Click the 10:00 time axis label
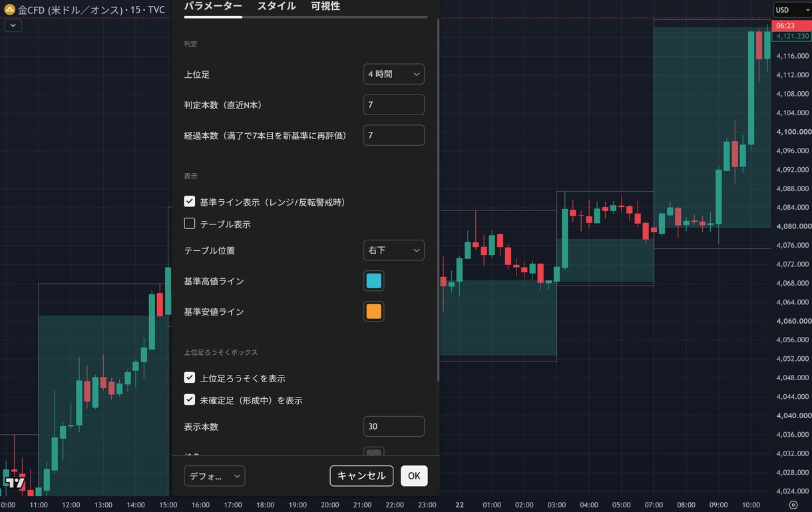The width and height of the screenshot is (812, 512). (x=751, y=505)
